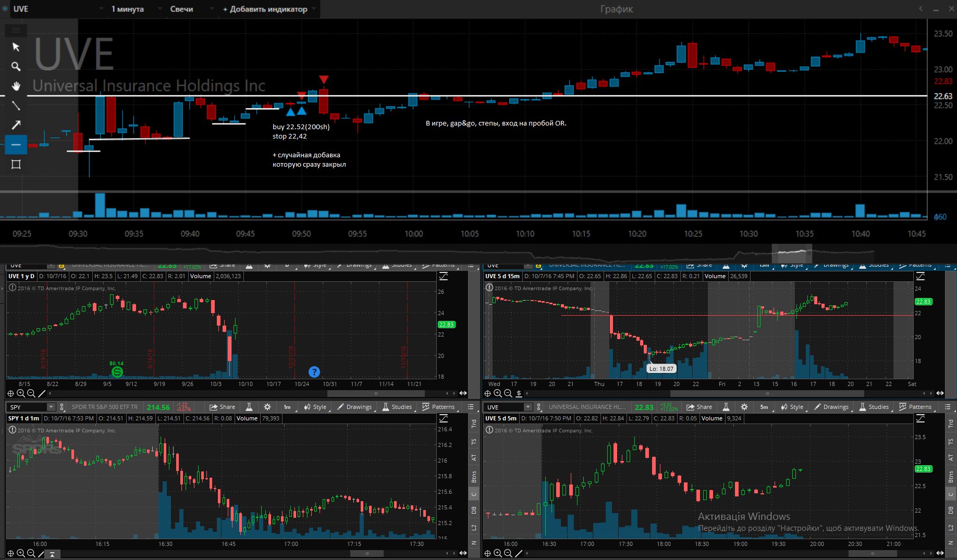Click Добавить индикатор button
957x560 pixels.
(x=265, y=9)
